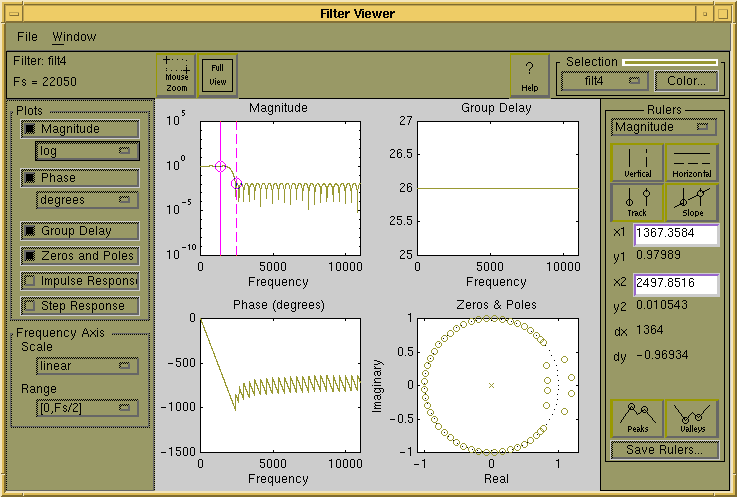Open the phase units 'degrees' dropdown

[87, 200]
